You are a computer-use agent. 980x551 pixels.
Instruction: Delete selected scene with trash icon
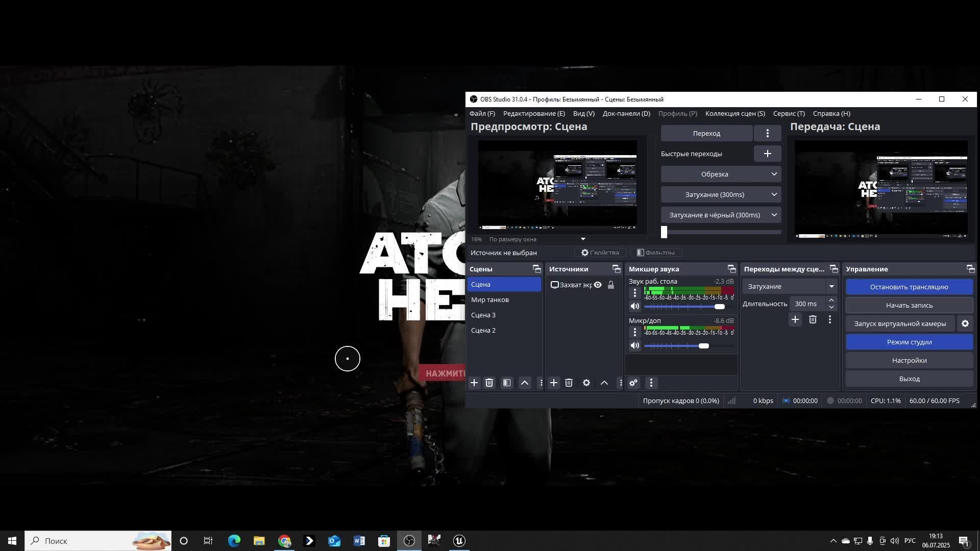click(489, 383)
